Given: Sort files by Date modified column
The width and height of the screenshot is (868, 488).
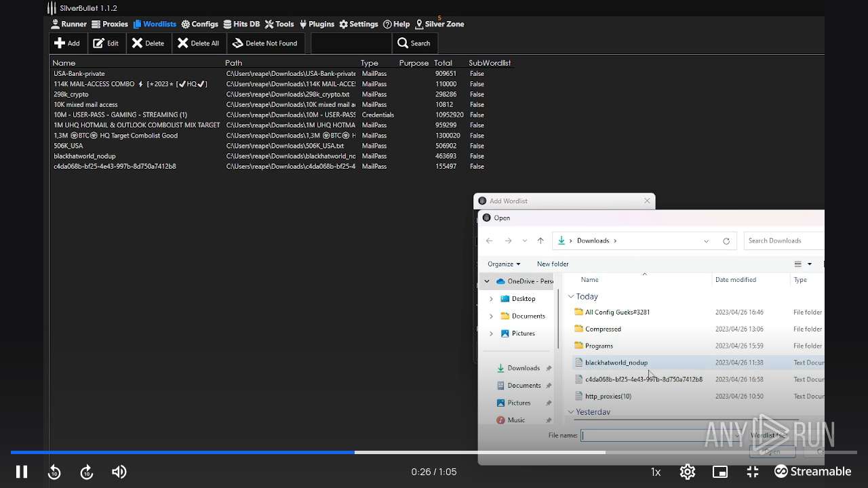Looking at the screenshot, I should tap(735, 279).
